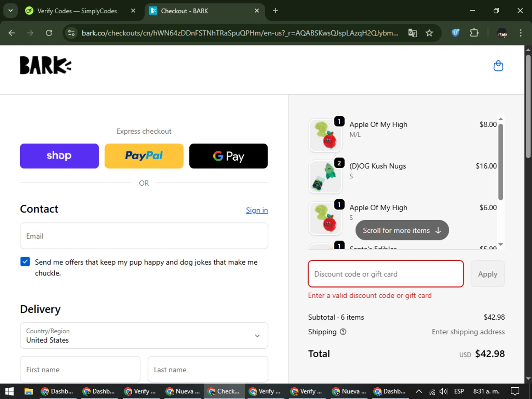This screenshot has height=399, width=532.
Task: Open the Bitwarden shield extension icon
Action: [455, 33]
